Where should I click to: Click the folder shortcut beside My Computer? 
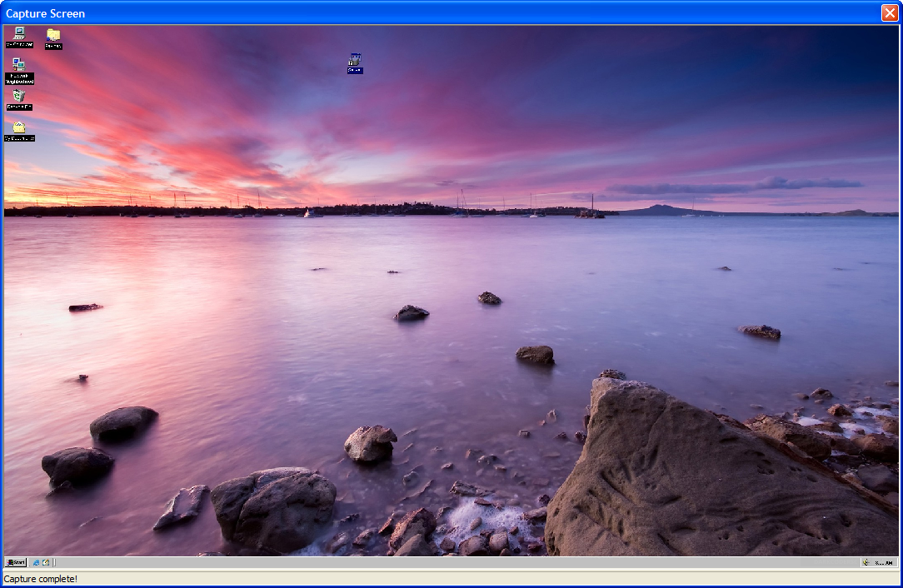coord(53,37)
